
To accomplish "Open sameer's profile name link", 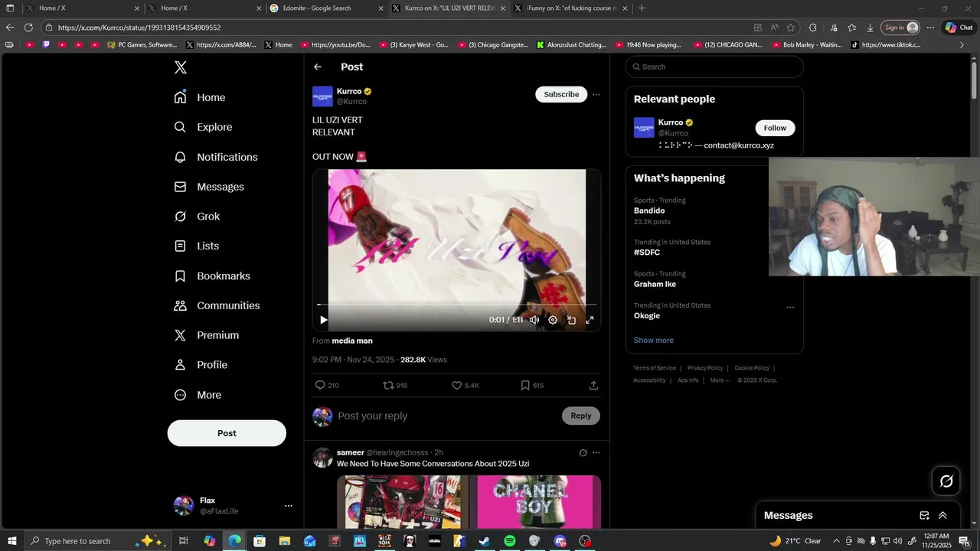I will (x=351, y=452).
